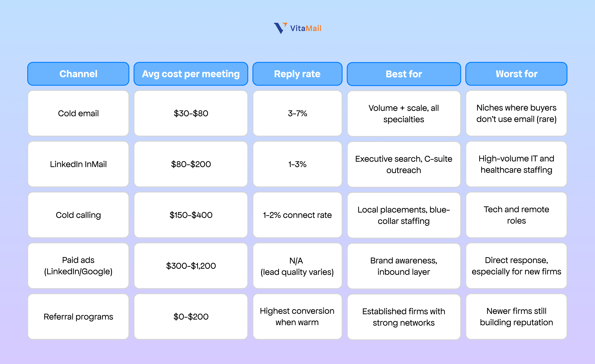Select the Cold email channel cell

(78, 113)
